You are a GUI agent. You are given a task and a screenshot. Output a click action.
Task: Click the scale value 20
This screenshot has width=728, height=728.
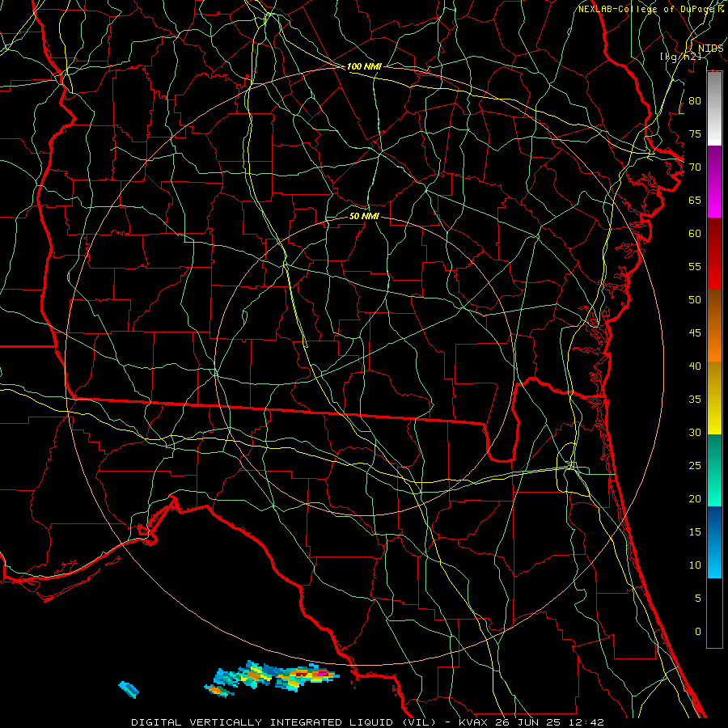695,498
